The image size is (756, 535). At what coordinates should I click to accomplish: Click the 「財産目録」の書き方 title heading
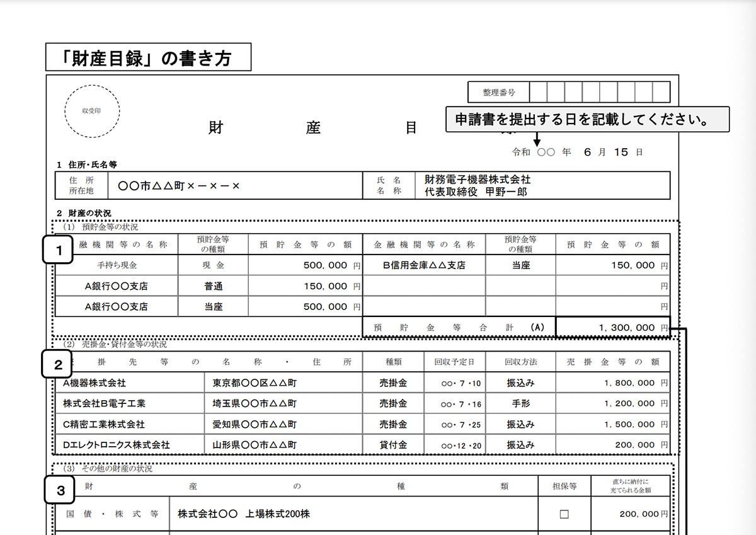tap(148, 58)
